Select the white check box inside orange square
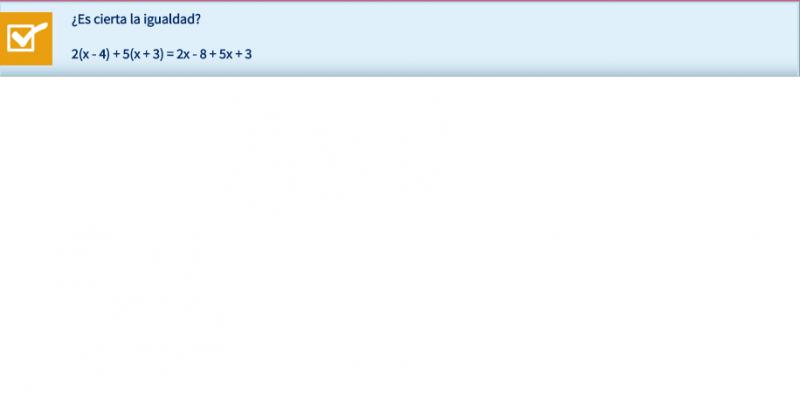Screen dimensions: 800x401 [21, 39]
